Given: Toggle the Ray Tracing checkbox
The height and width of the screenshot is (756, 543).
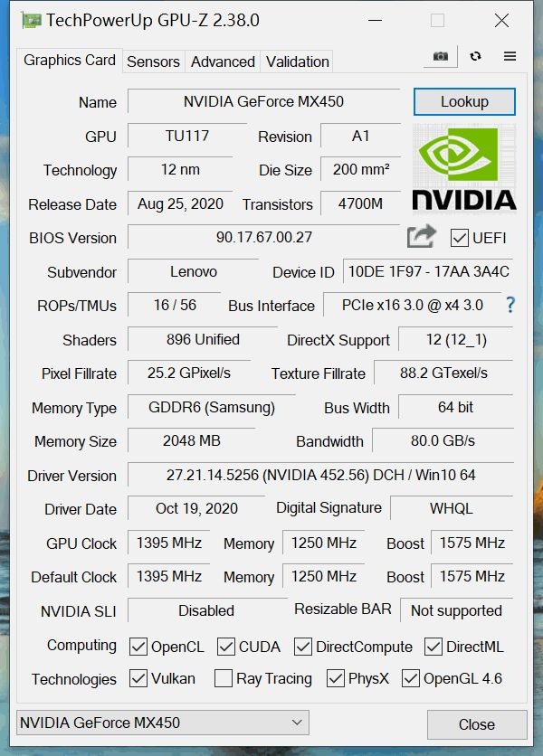Looking at the screenshot, I should tap(224, 678).
